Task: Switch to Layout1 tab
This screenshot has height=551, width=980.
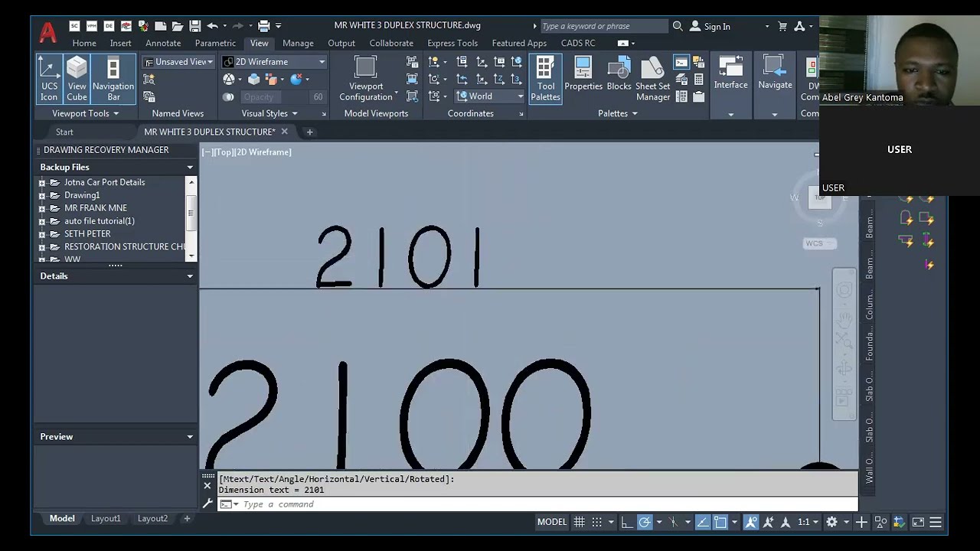Action: pos(106,519)
